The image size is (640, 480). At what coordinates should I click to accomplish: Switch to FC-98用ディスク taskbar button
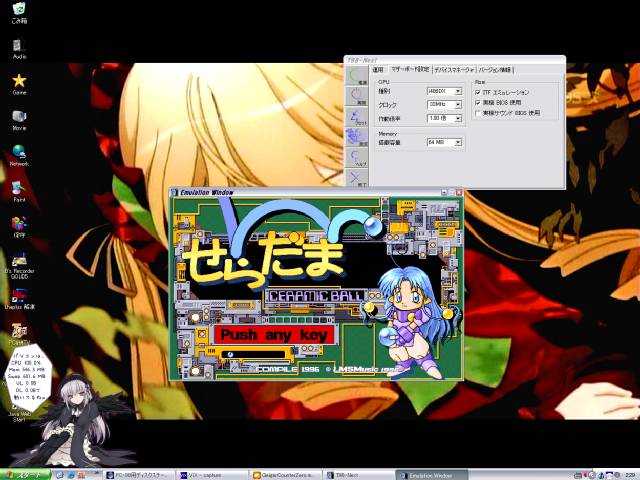pos(139,476)
